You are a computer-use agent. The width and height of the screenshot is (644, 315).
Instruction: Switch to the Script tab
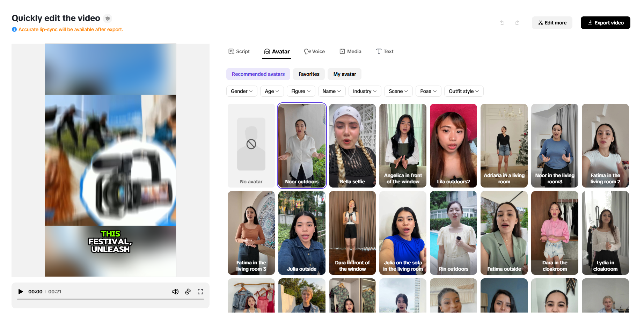239,51
